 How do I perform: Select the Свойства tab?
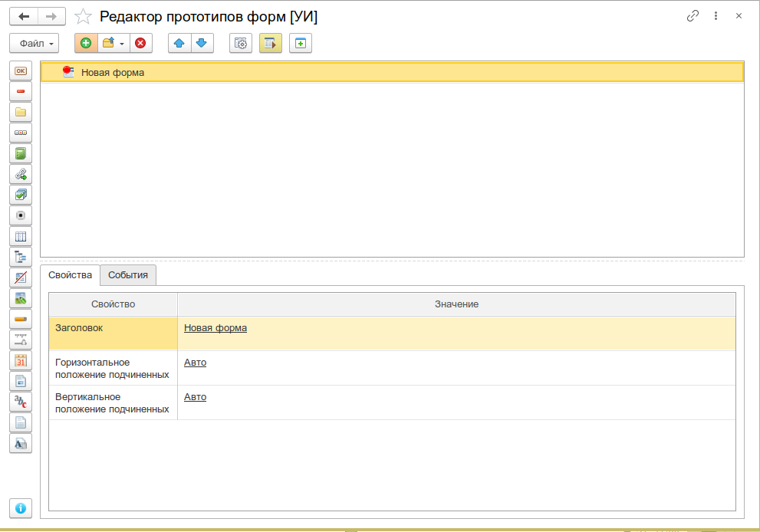[71, 274]
